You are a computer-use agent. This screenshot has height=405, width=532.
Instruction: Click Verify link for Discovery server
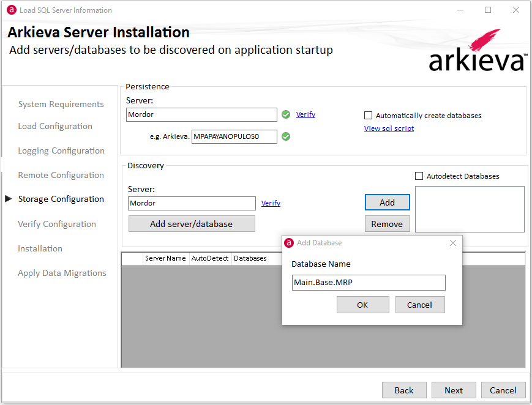pyautogui.click(x=271, y=203)
